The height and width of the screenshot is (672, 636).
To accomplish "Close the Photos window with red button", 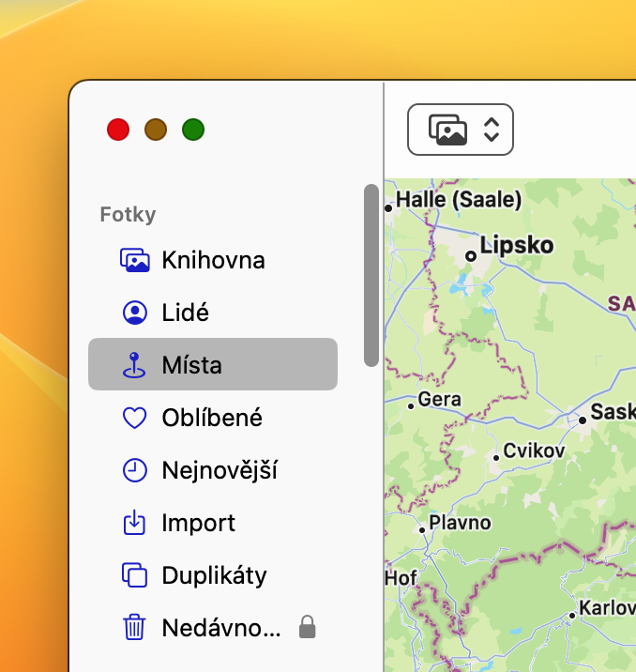I will tap(118, 130).
